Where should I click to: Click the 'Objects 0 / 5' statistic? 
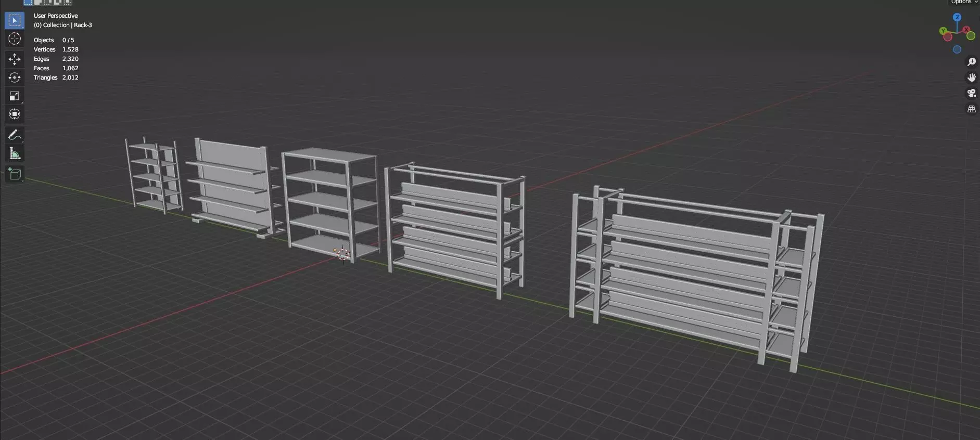[54, 40]
